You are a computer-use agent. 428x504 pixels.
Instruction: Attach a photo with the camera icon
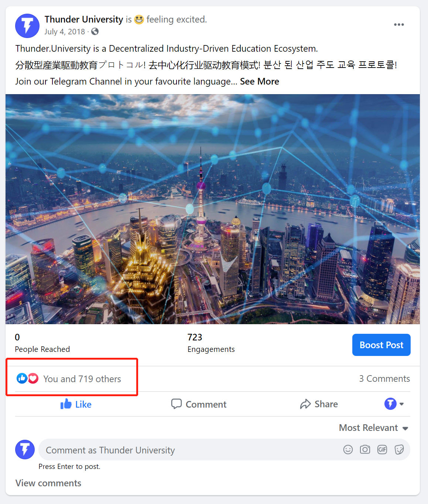(x=365, y=449)
